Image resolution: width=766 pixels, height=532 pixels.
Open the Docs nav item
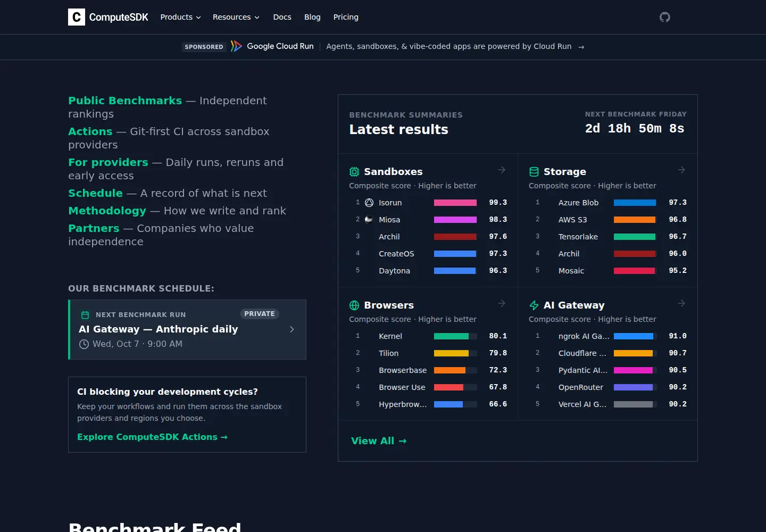pyautogui.click(x=282, y=17)
